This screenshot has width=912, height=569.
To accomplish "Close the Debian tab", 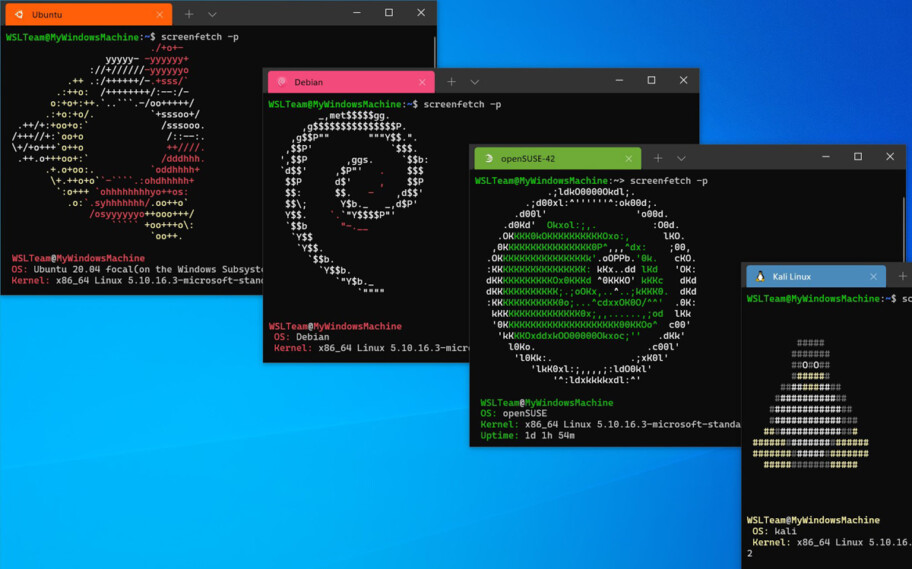I will (x=422, y=83).
